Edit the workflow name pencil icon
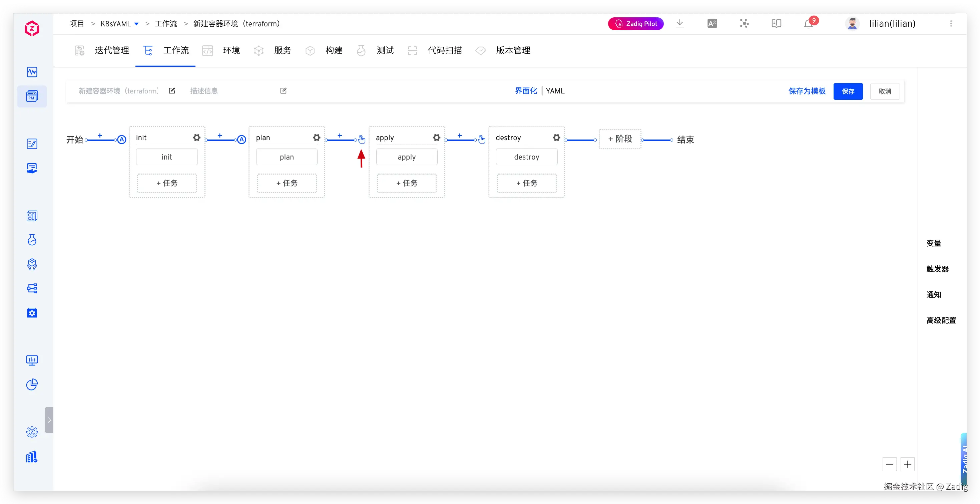This screenshot has height=504, width=980. pyautogui.click(x=172, y=90)
